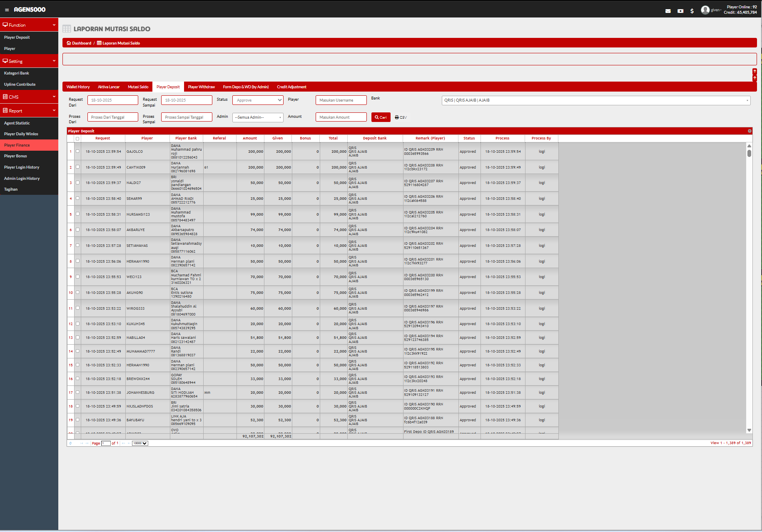Click the red Cari search button
Image resolution: width=762 pixels, height=532 pixels.
tap(381, 117)
